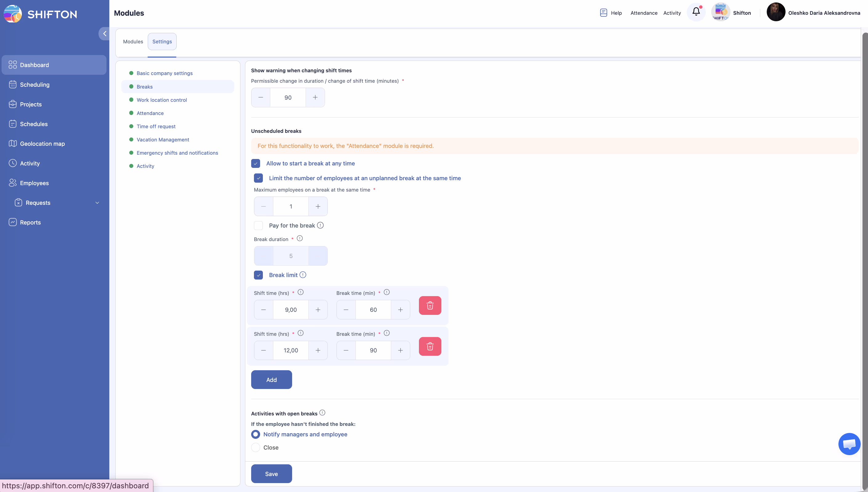Screen dimensions: 868x492
Task: Click the Break limit info icon
Action: [303, 275]
